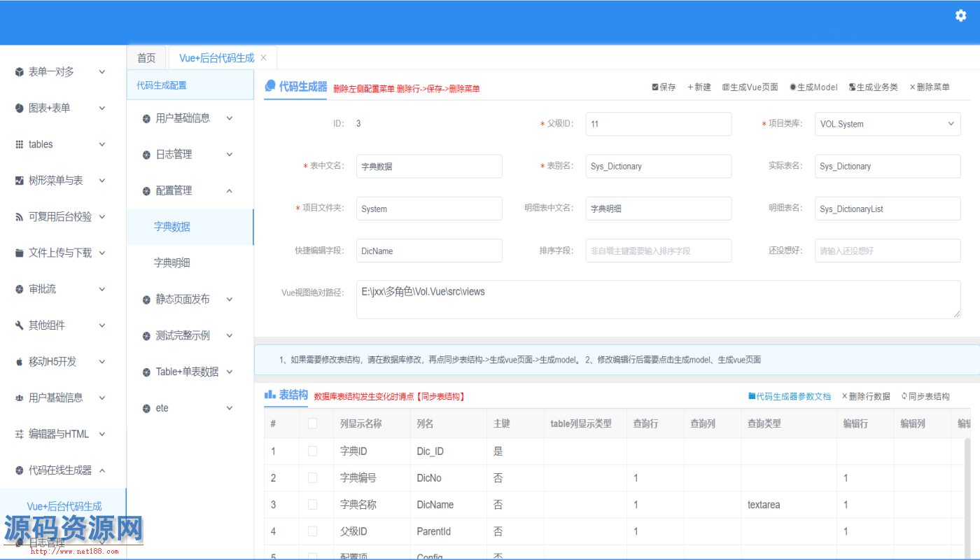The width and height of the screenshot is (980, 560).
Task: Click the 代码在线生成器 sidebar icon
Action: click(x=20, y=470)
